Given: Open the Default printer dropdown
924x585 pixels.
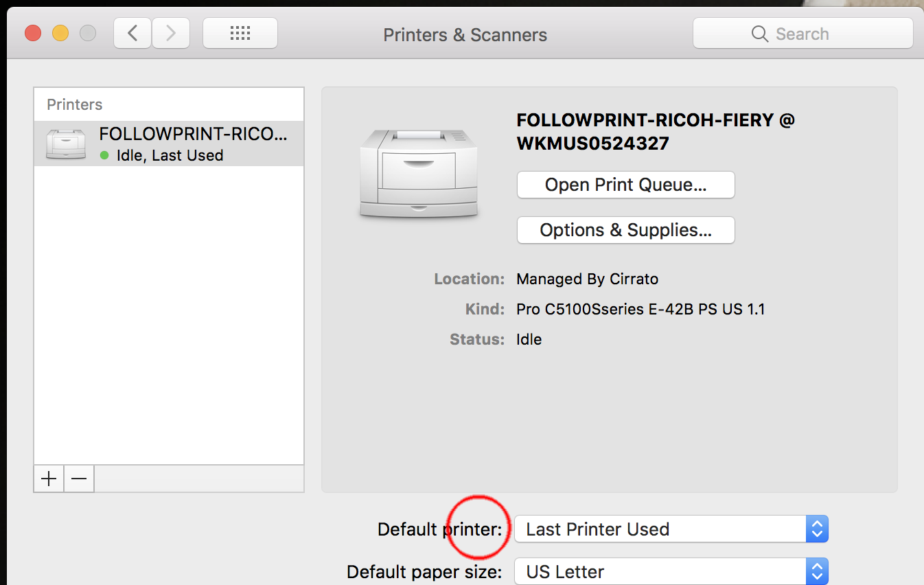Looking at the screenshot, I should (x=671, y=529).
